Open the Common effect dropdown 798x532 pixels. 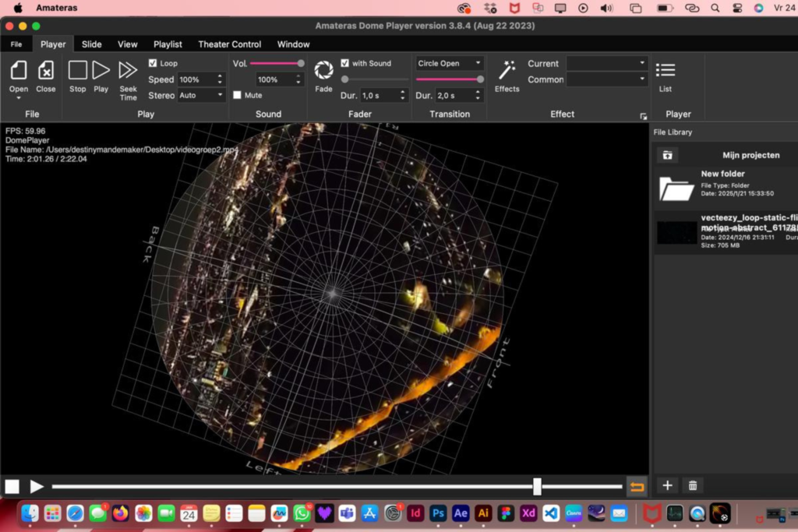pyautogui.click(x=607, y=79)
